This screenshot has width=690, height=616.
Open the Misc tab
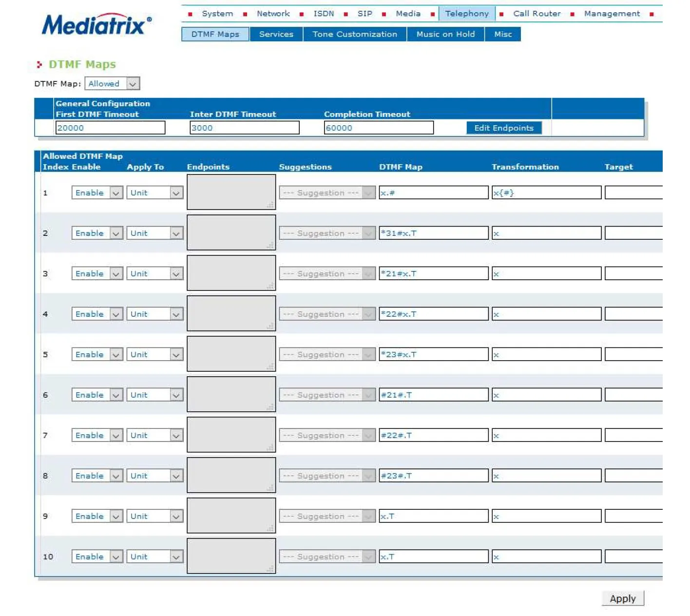502,34
